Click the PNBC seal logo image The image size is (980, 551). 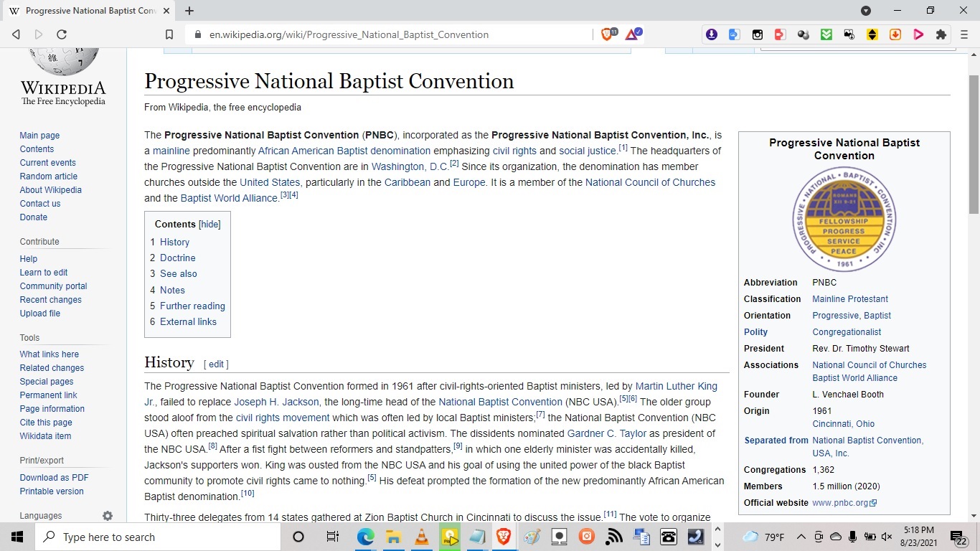click(844, 220)
